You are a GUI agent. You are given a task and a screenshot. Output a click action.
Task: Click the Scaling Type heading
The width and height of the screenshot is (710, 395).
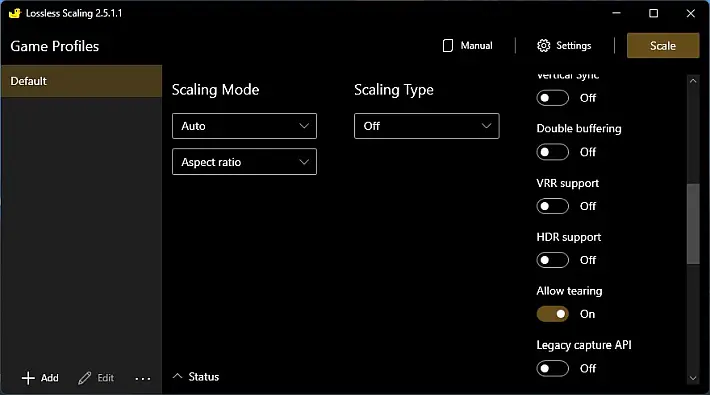coord(394,90)
